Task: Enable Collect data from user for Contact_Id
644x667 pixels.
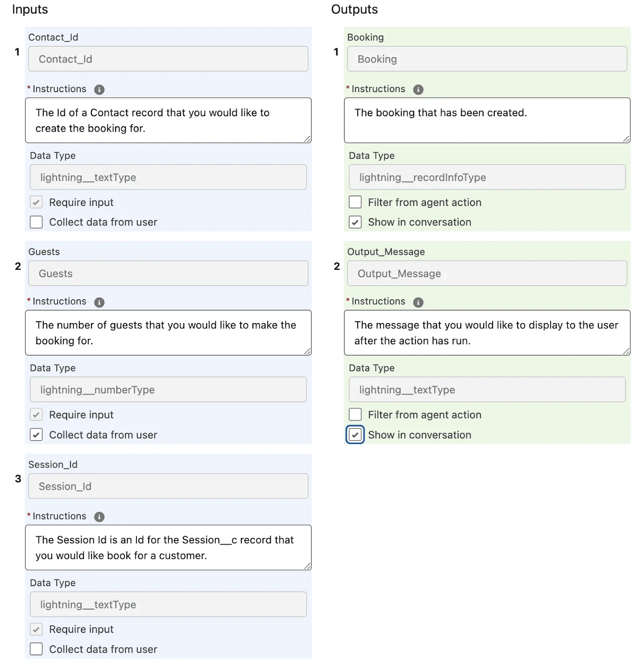Action: (x=36, y=222)
